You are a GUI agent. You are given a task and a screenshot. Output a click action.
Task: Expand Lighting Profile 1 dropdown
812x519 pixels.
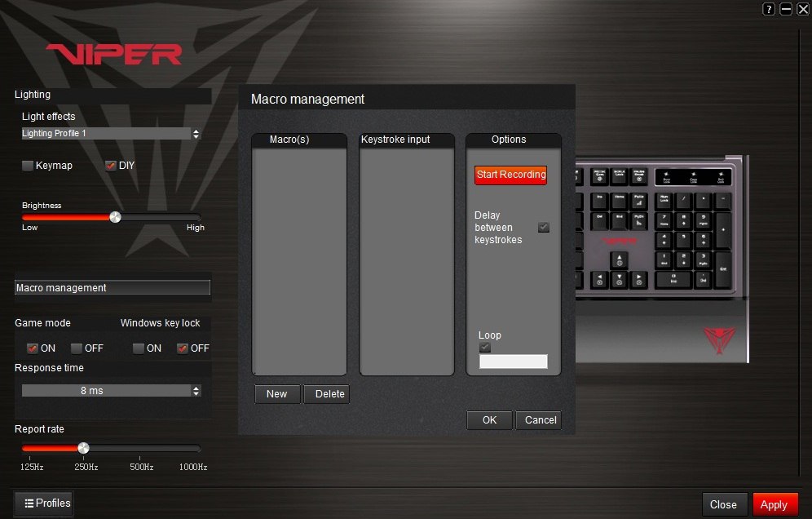coord(195,134)
